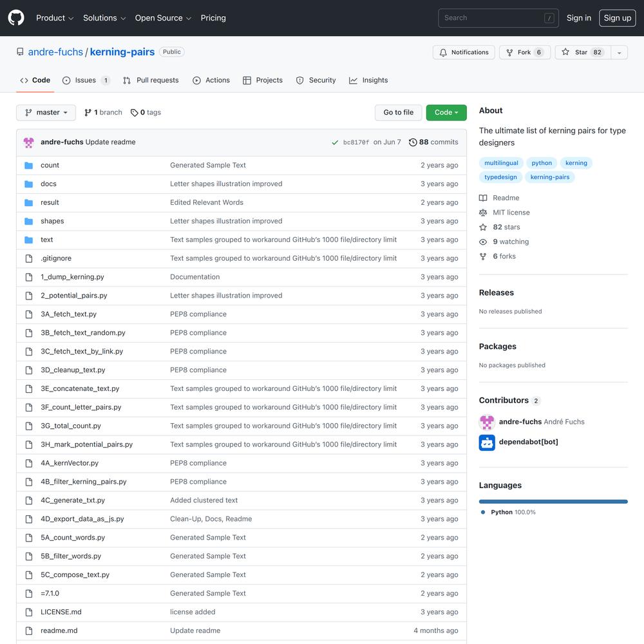This screenshot has width=644, height=644.
Task: Click the Go to file button
Action: tap(399, 113)
